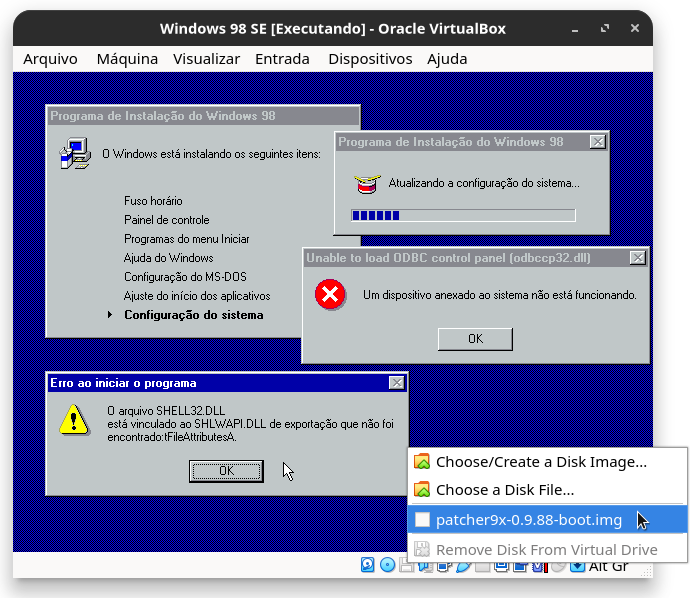698x598 pixels.
Task: Click the Configuração do sistema list item
Action: pyautogui.click(x=193, y=315)
